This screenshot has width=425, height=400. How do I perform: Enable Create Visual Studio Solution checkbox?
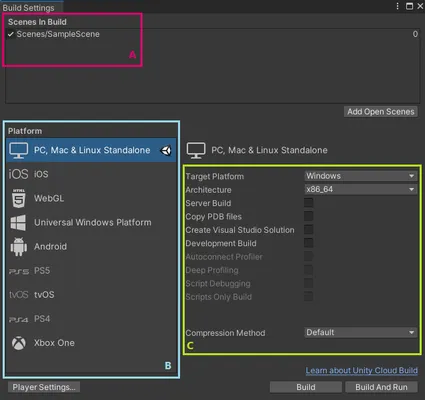click(308, 229)
